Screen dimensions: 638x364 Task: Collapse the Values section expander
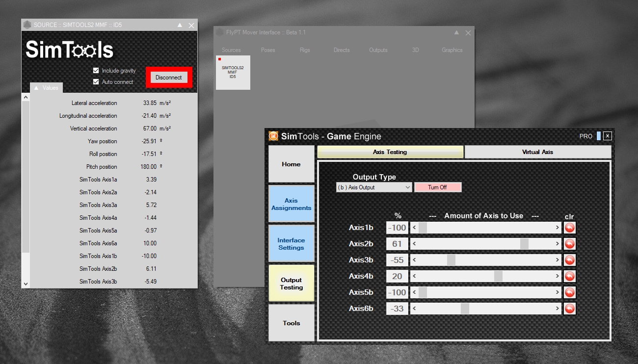pyautogui.click(x=36, y=88)
